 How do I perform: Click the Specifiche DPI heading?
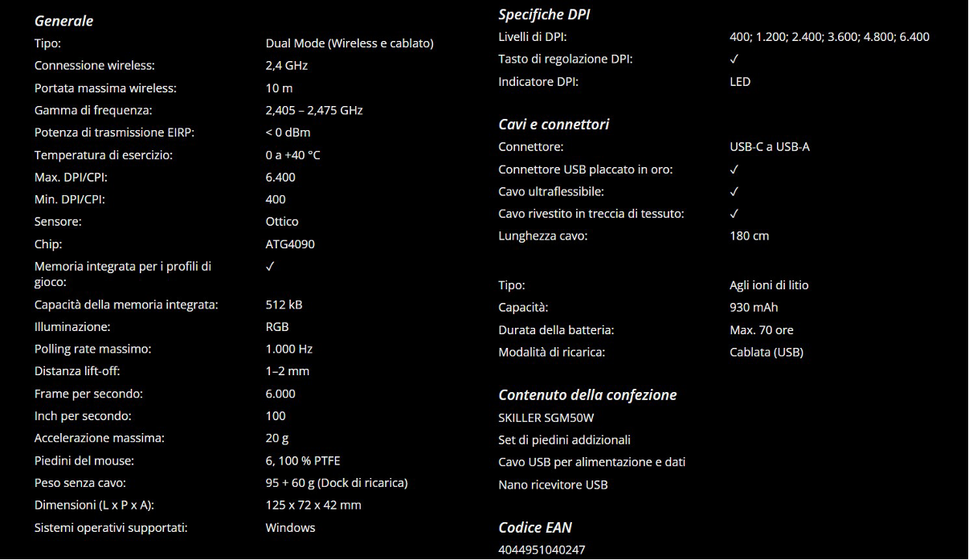[545, 14]
